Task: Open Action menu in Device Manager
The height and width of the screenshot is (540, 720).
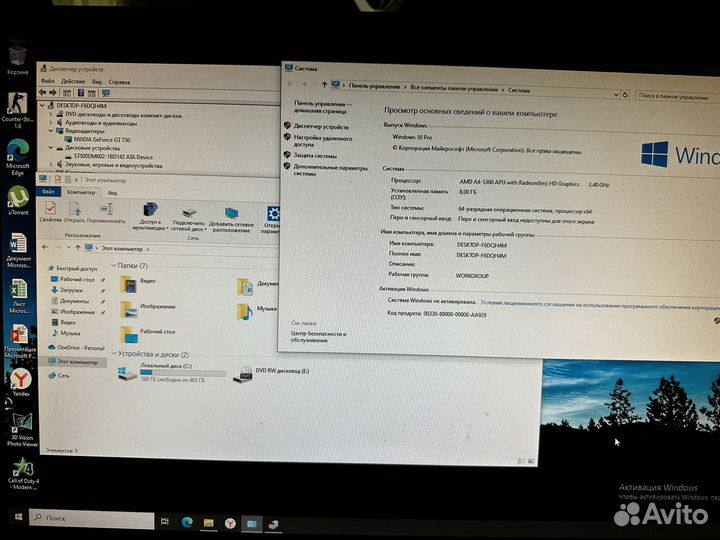Action: tap(73, 81)
